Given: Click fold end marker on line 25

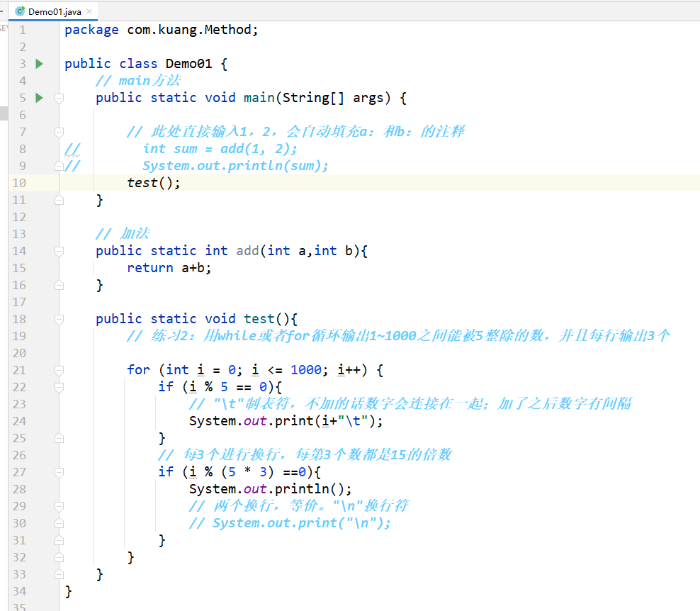Looking at the screenshot, I should [x=59, y=438].
